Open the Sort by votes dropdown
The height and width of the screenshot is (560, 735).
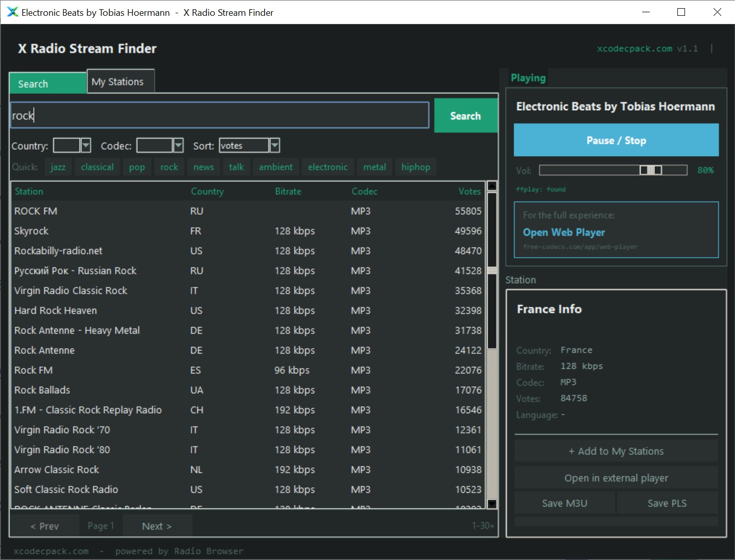(x=274, y=146)
